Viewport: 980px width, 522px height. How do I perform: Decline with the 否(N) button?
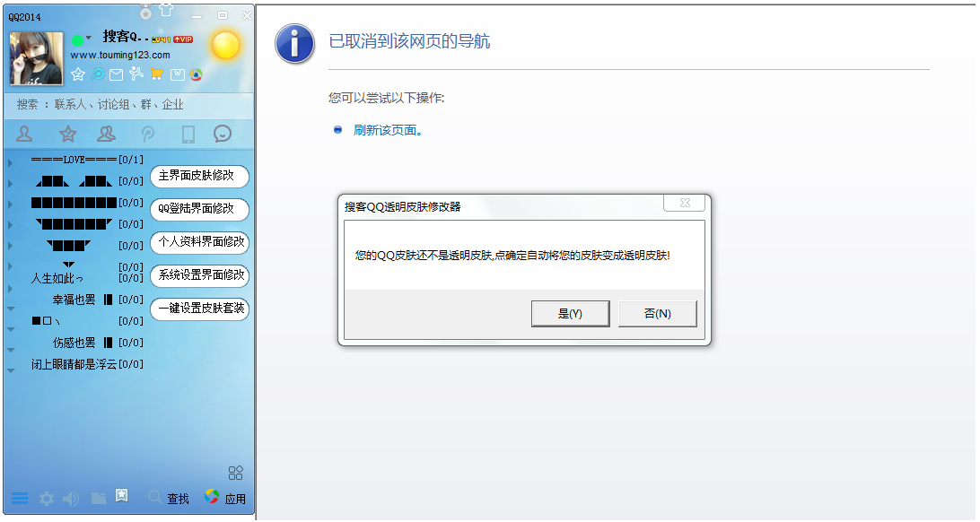658,313
